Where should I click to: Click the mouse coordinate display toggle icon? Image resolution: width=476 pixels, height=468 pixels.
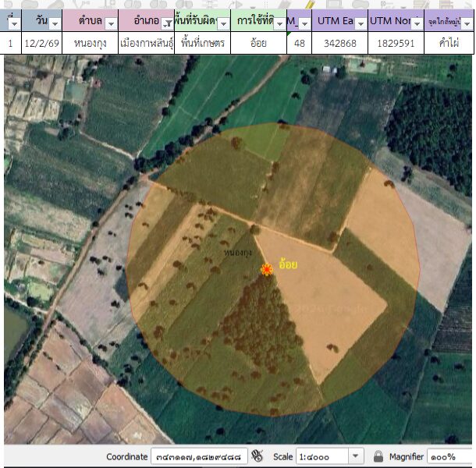point(258,456)
